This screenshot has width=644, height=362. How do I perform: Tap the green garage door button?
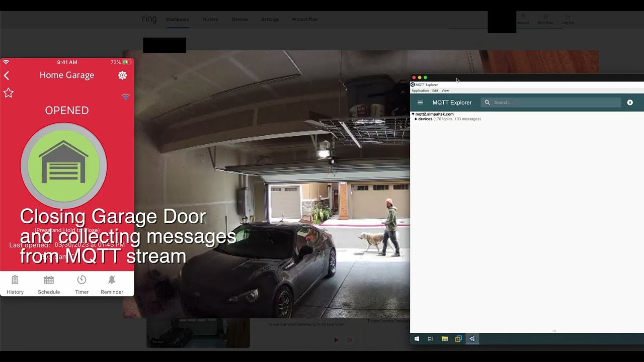pyautogui.click(x=64, y=165)
